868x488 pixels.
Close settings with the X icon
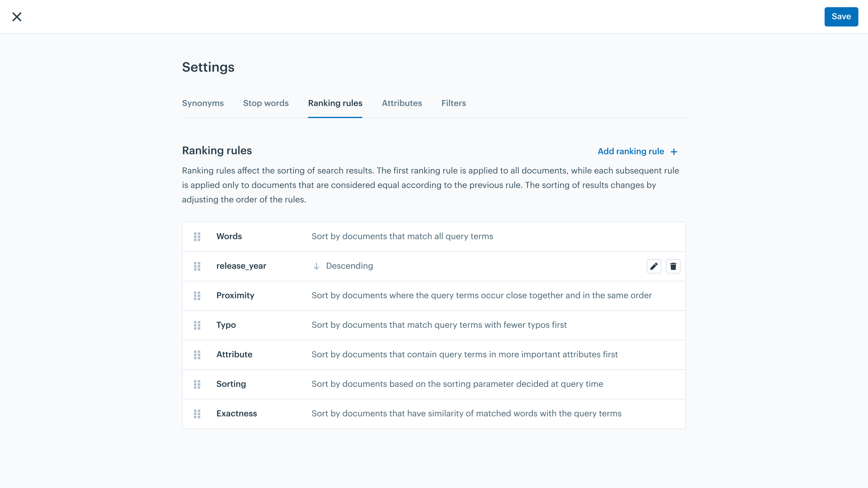click(x=17, y=17)
